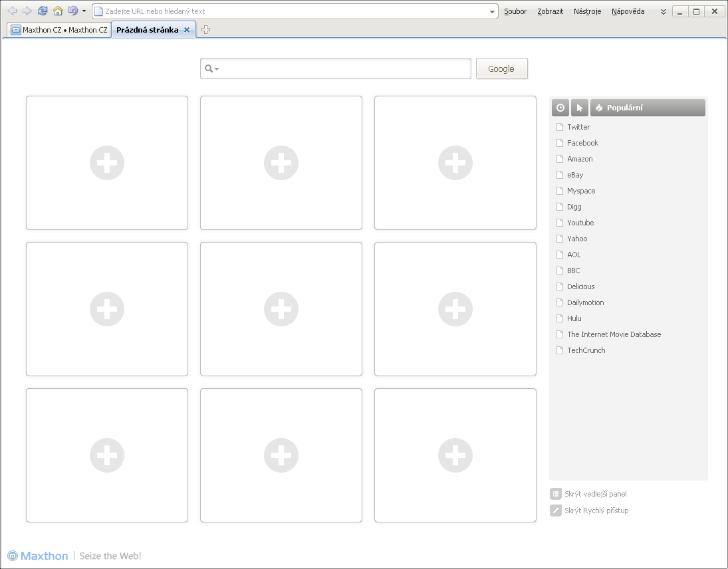Click the back navigation arrow
Screen dimensions: 728x569
[11, 11]
